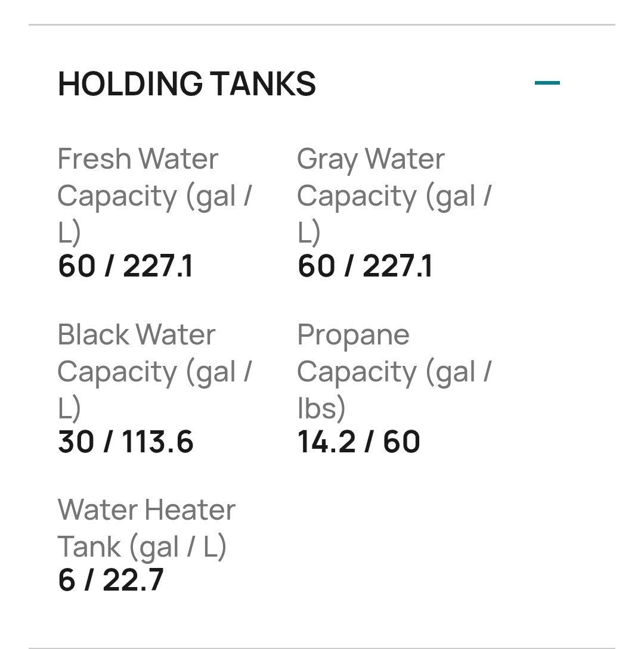The width and height of the screenshot is (644, 649).
Task: Click the top divider line above Holding Tanks
Action: pyautogui.click(x=322, y=25)
